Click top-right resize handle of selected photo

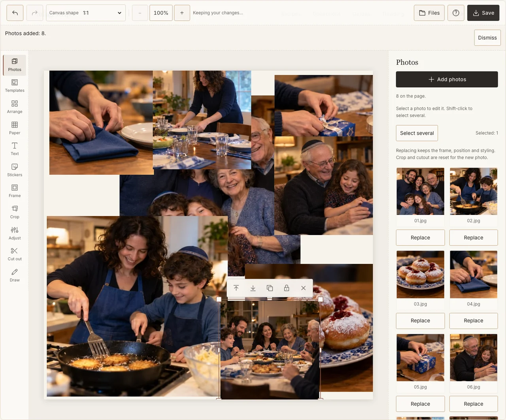click(321, 299)
